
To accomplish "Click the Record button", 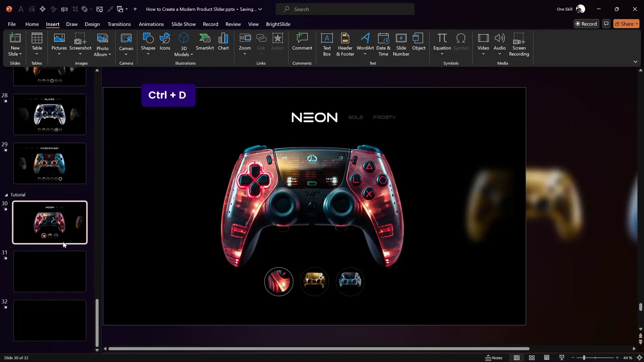I will (586, 24).
